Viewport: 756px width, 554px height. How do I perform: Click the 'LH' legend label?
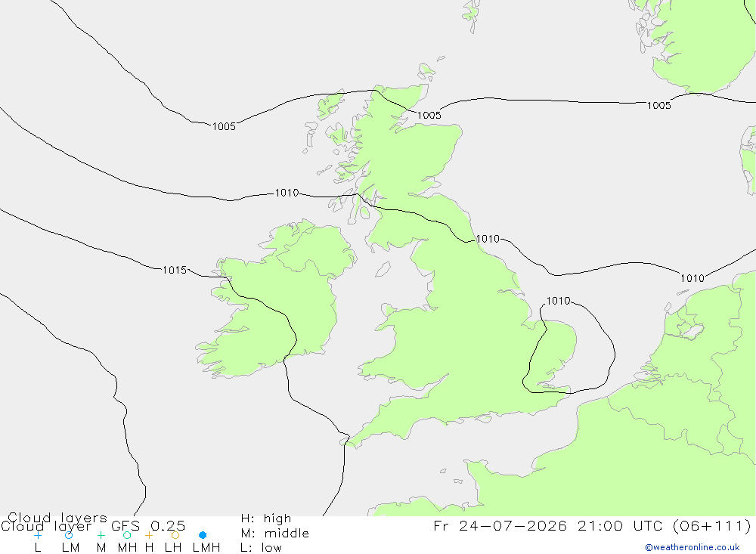pos(172,548)
